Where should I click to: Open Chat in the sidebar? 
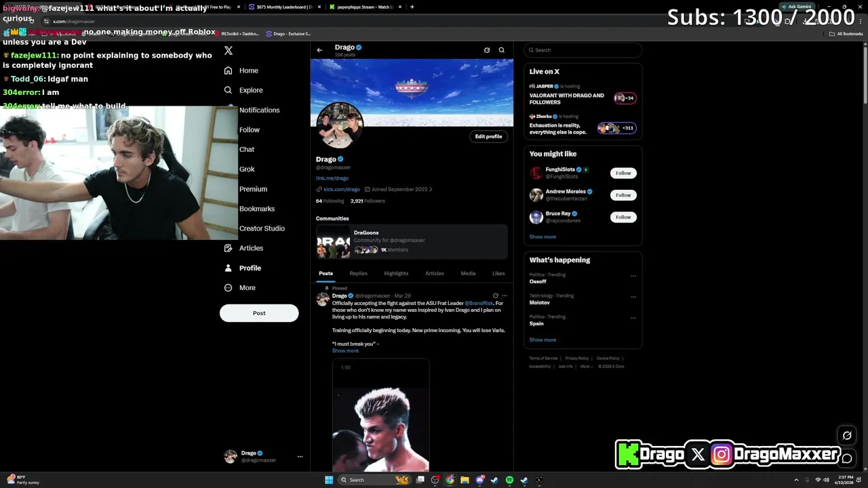click(247, 149)
